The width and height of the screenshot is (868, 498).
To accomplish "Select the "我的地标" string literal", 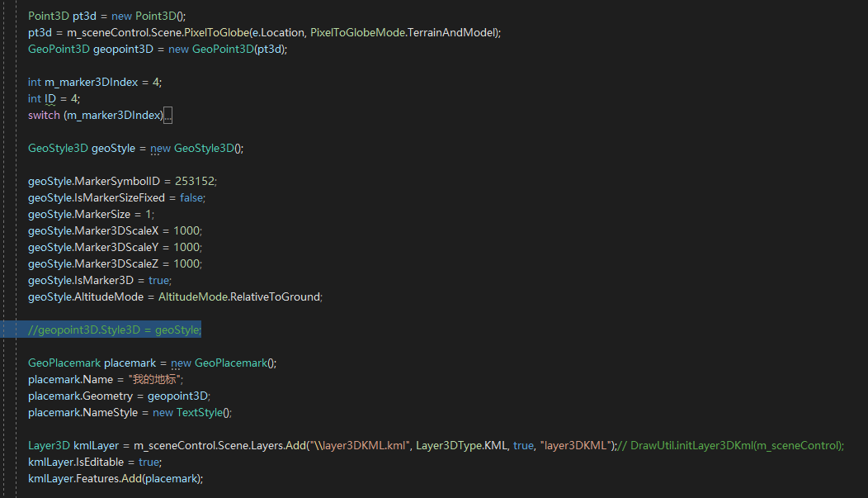I will [155, 379].
